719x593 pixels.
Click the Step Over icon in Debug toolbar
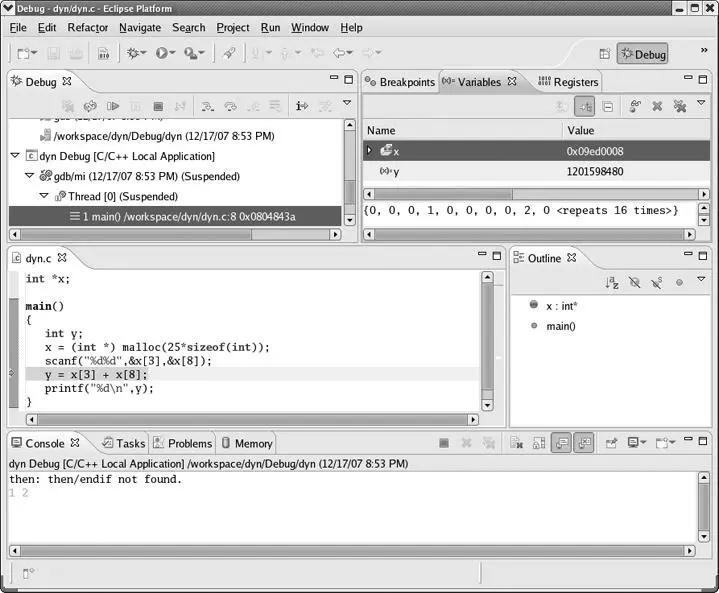point(230,106)
